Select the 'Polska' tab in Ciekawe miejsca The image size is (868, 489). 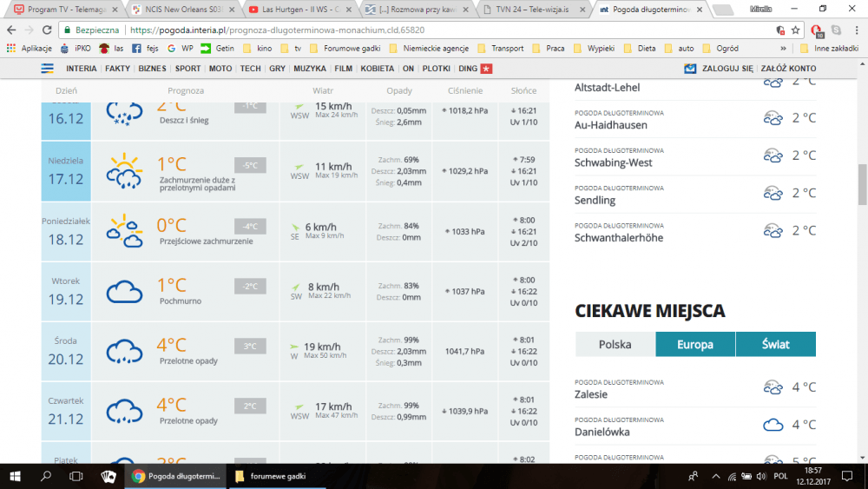(615, 345)
